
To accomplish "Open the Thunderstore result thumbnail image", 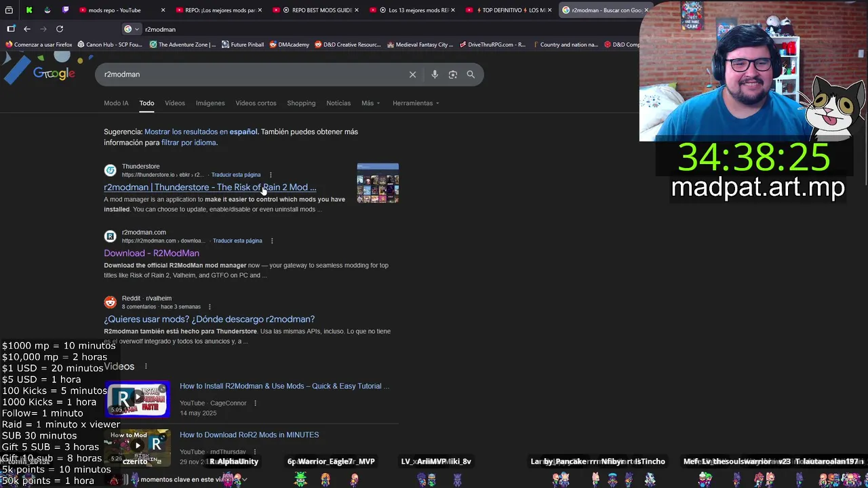I will [378, 183].
